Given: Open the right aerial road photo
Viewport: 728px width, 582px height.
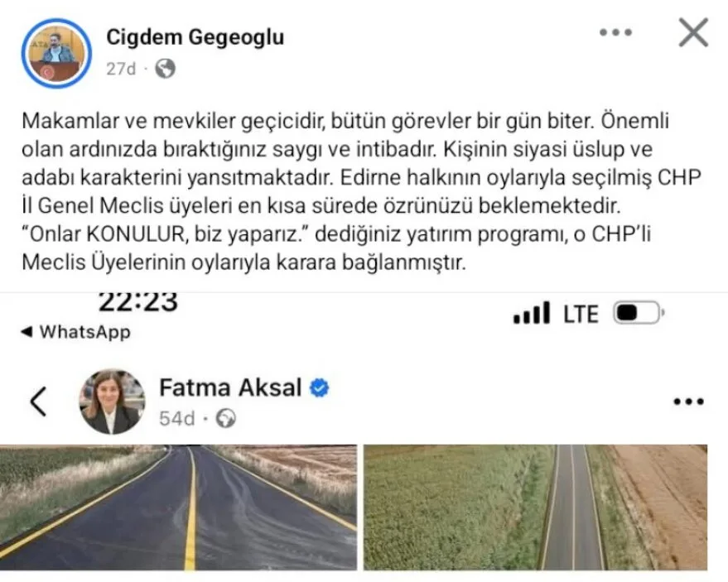Looking at the screenshot, I should (x=535, y=507).
